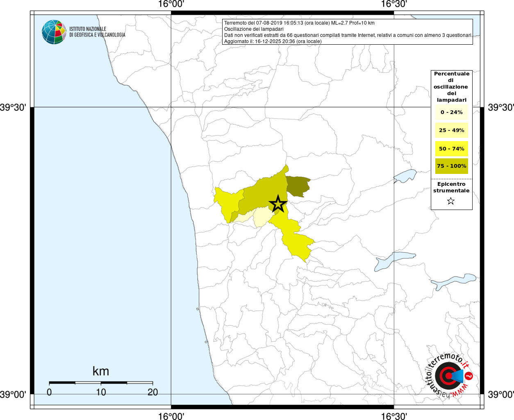Click the INGV globe logo
The height and width of the screenshot is (420, 514).
[54, 32]
